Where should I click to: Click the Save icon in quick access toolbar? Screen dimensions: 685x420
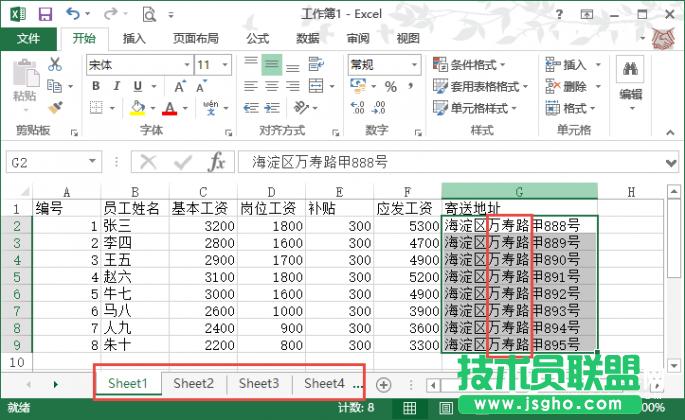pyautogui.click(x=45, y=14)
